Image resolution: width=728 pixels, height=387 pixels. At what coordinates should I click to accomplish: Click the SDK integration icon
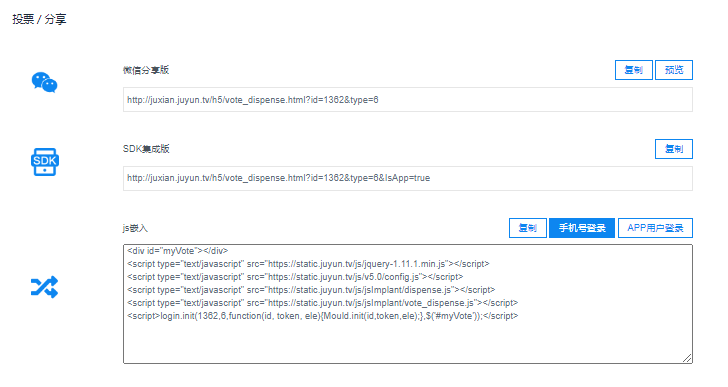click(45, 162)
